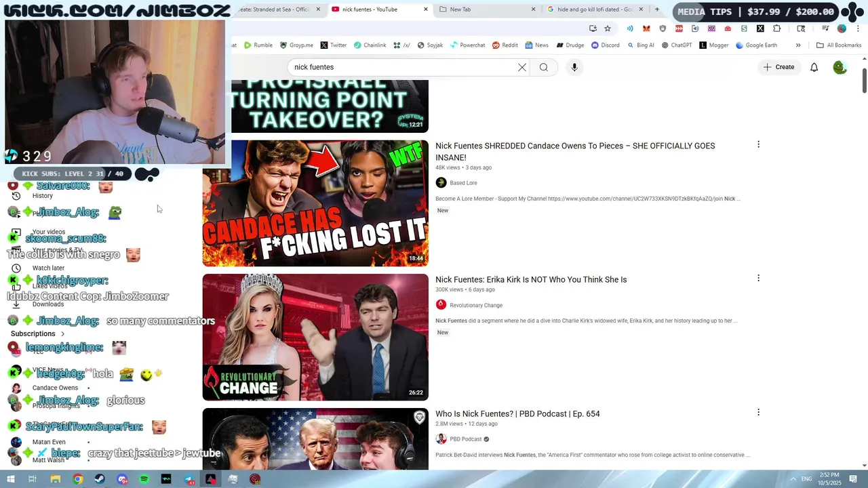Open the Chrome profile avatar
Screen dimensions: 868x488
[x=842, y=28]
